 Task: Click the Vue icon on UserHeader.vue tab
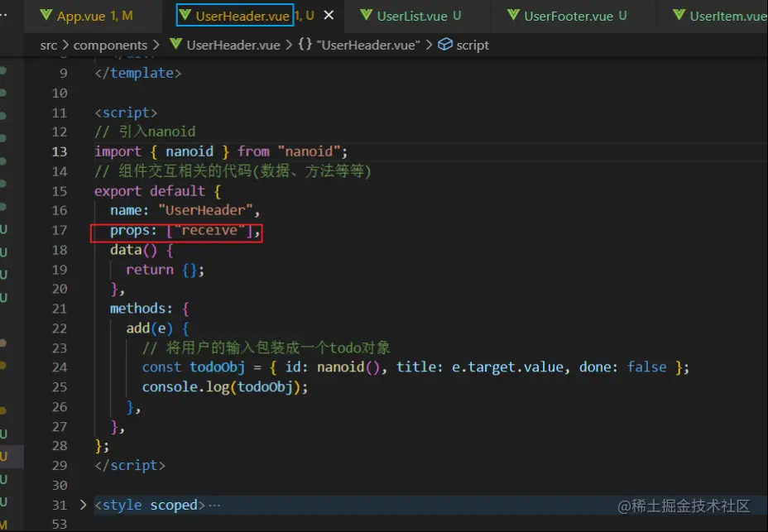tap(185, 15)
